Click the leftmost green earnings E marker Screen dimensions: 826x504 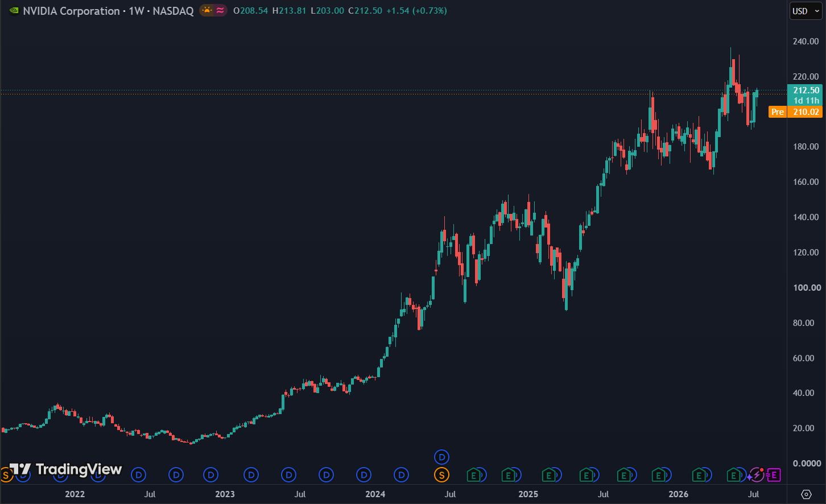473,474
